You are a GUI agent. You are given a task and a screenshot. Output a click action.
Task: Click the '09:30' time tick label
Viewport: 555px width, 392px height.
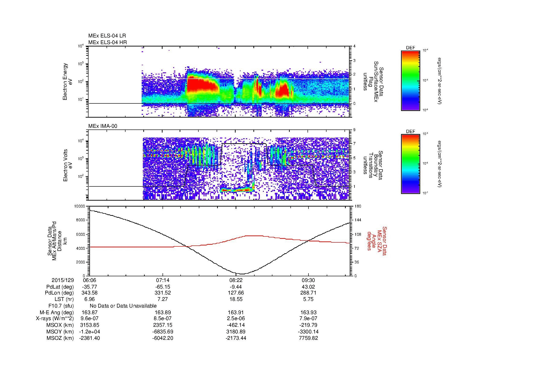[x=309, y=280]
